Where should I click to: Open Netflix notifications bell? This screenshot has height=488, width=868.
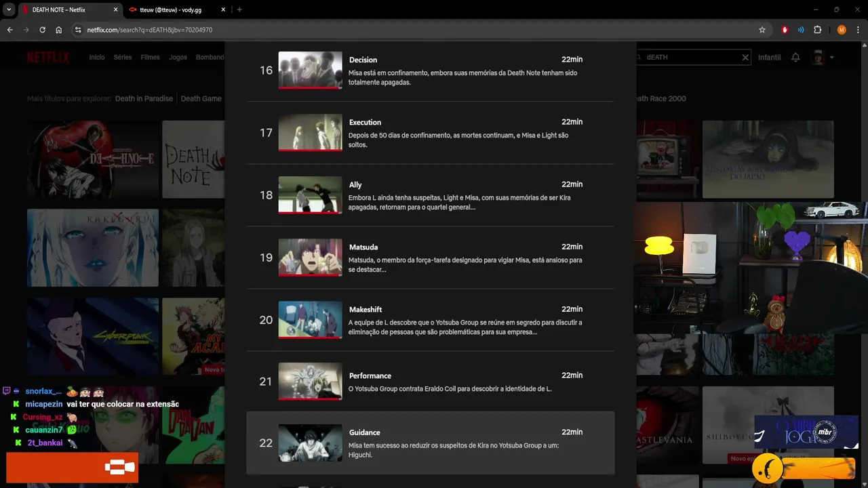click(796, 58)
